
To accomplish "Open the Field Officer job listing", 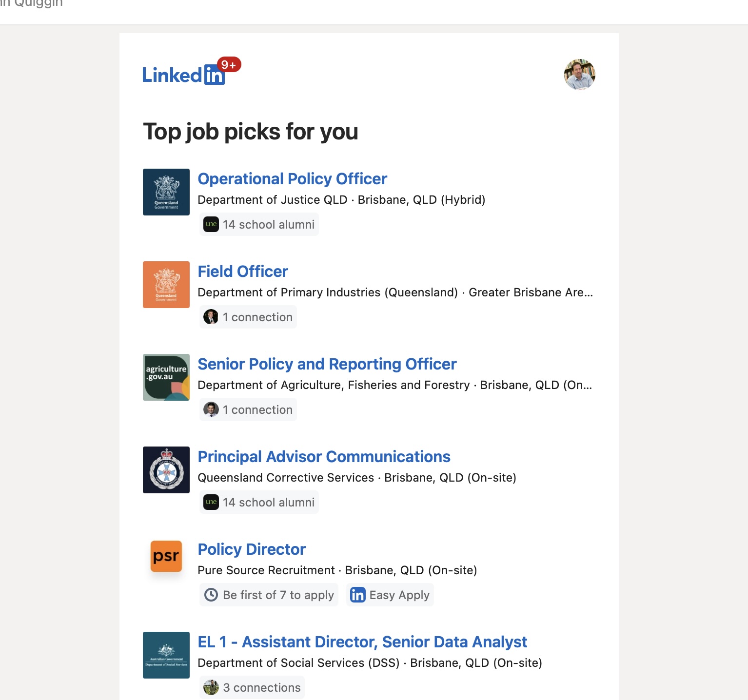I will pyautogui.click(x=243, y=272).
